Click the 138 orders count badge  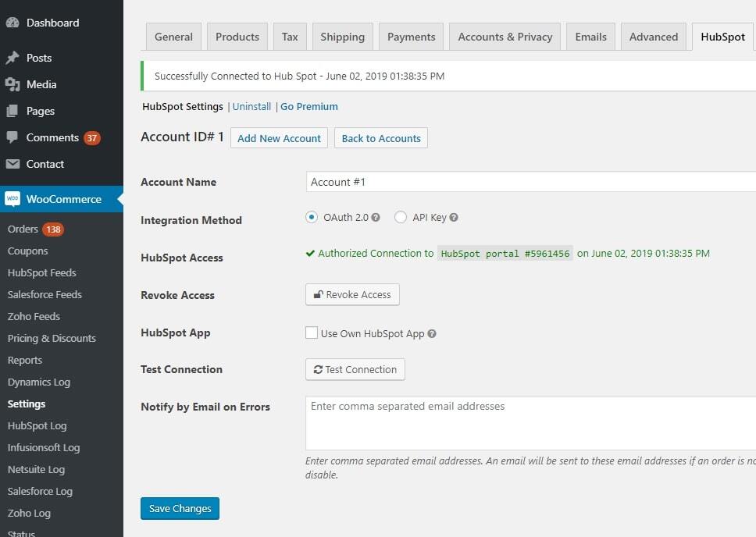53,229
